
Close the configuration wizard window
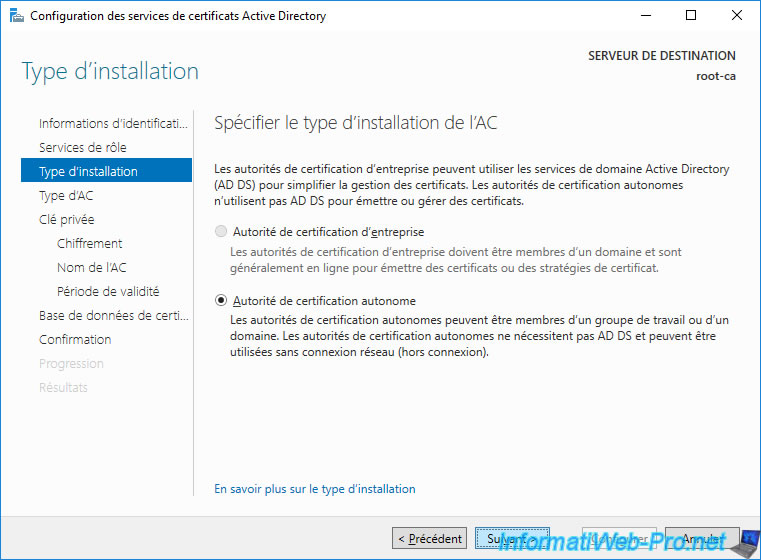pyautogui.click(x=736, y=16)
